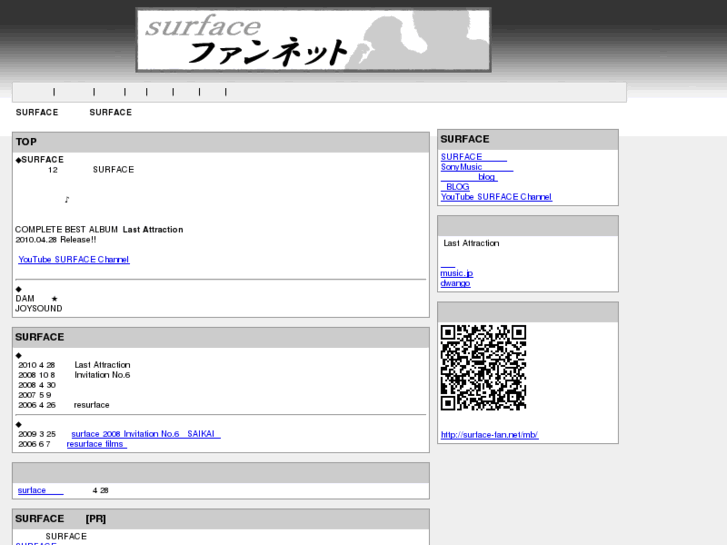727x545 pixels.
Task: Open YouTube SURFACE Channel link in TOP section
Action: coord(74,259)
